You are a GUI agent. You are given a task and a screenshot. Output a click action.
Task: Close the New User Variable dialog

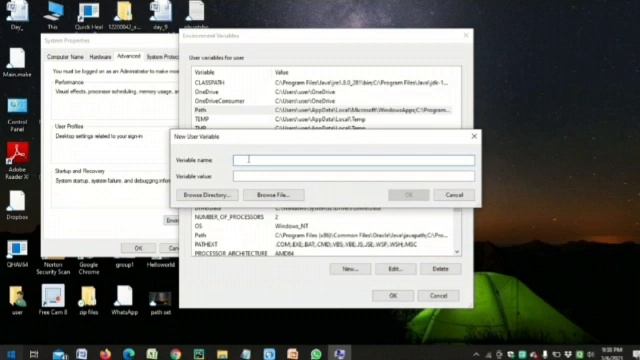474,136
